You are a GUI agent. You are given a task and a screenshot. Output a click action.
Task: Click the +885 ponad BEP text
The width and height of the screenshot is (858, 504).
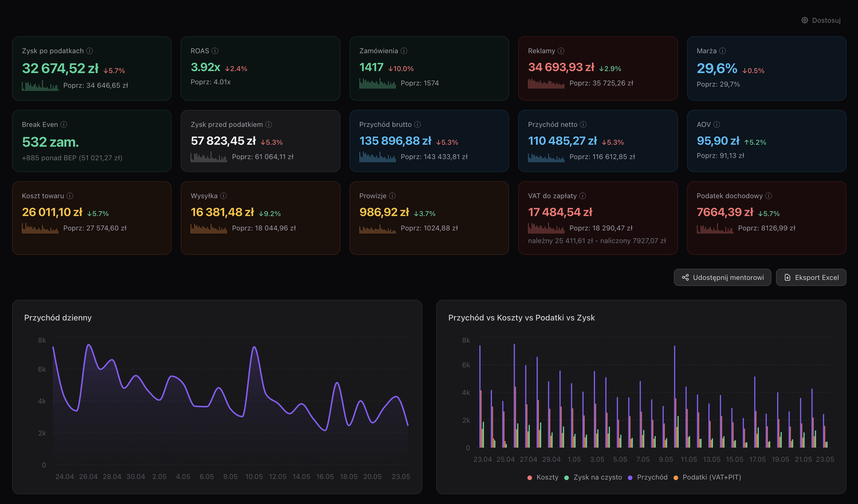click(72, 158)
